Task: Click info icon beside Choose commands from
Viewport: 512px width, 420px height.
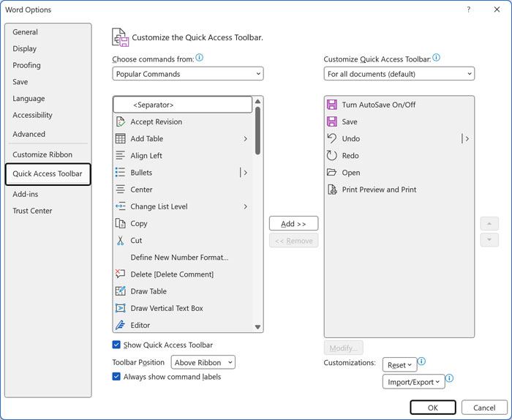Action: coord(199,58)
